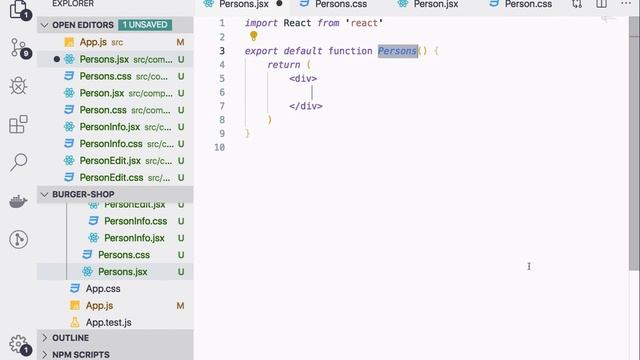Open the Run and Debug view
Screen dimensions: 640x360
pyautogui.click(x=18, y=86)
